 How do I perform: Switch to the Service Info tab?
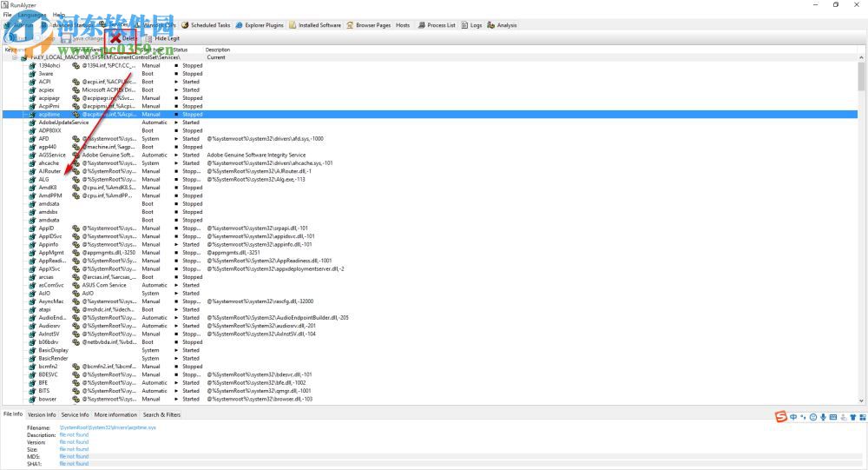point(75,414)
